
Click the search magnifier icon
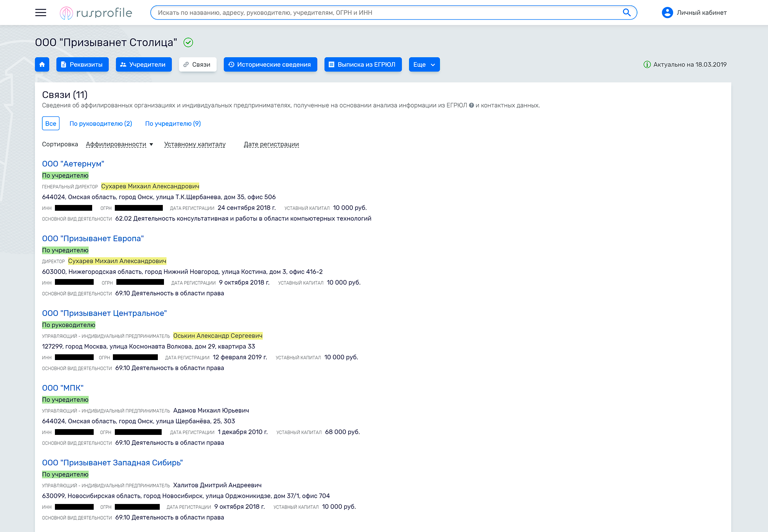point(627,13)
